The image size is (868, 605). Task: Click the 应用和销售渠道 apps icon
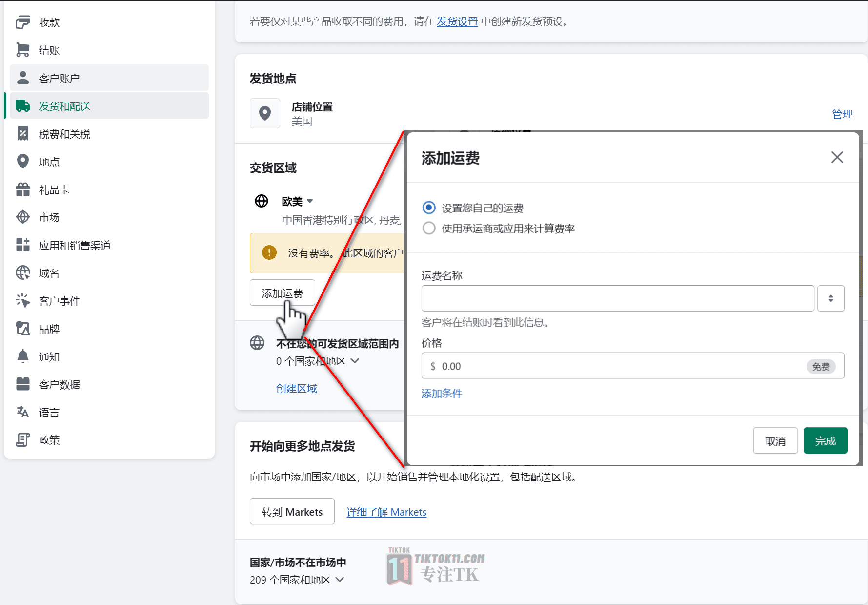pos(23,245)
